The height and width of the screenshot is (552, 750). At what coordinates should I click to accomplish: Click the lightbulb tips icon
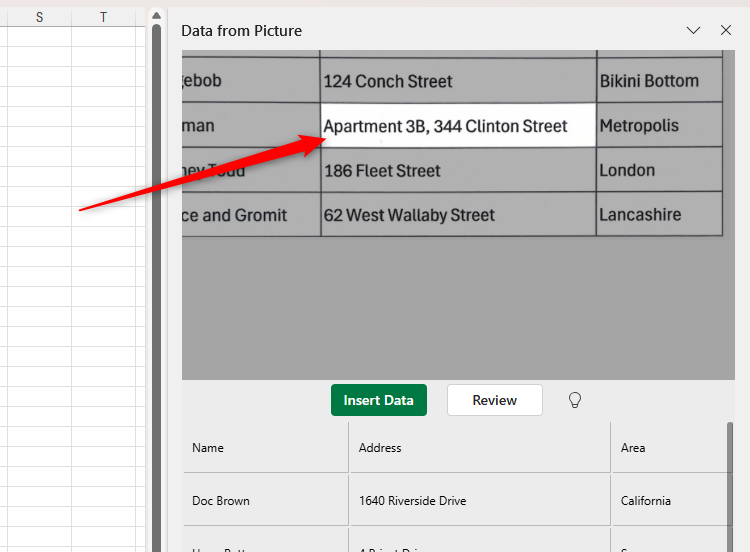(575, 400)
